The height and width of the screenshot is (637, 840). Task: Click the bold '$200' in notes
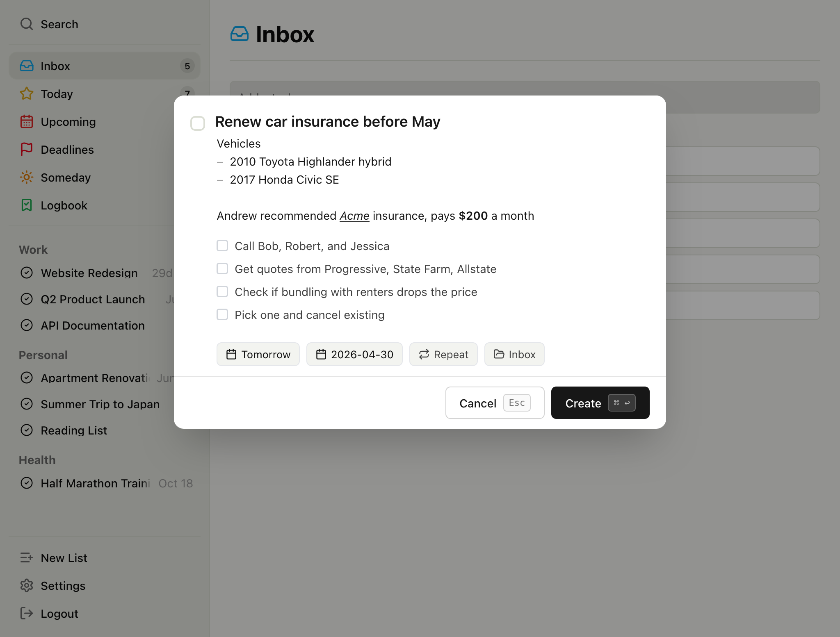pyautogui.click(x=473, y=216)
